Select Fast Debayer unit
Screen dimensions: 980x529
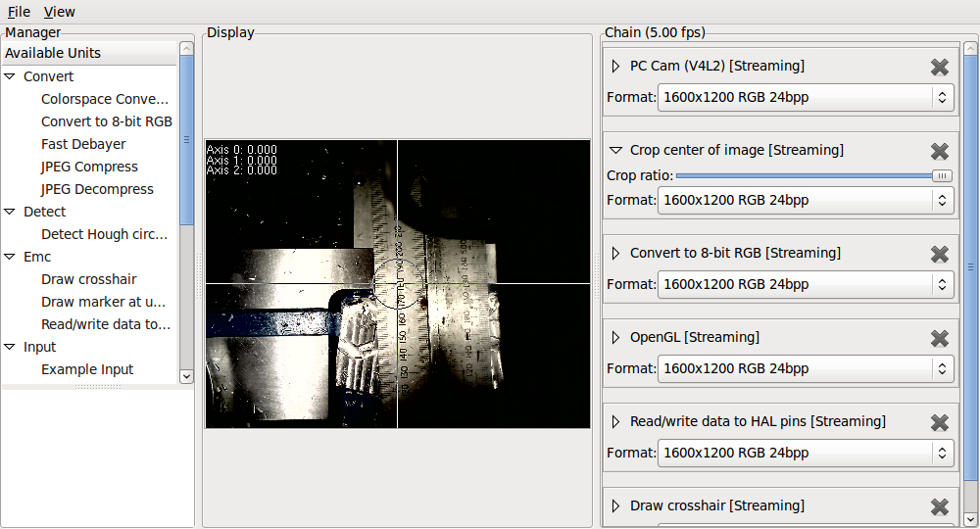click(x=83, y=144)
